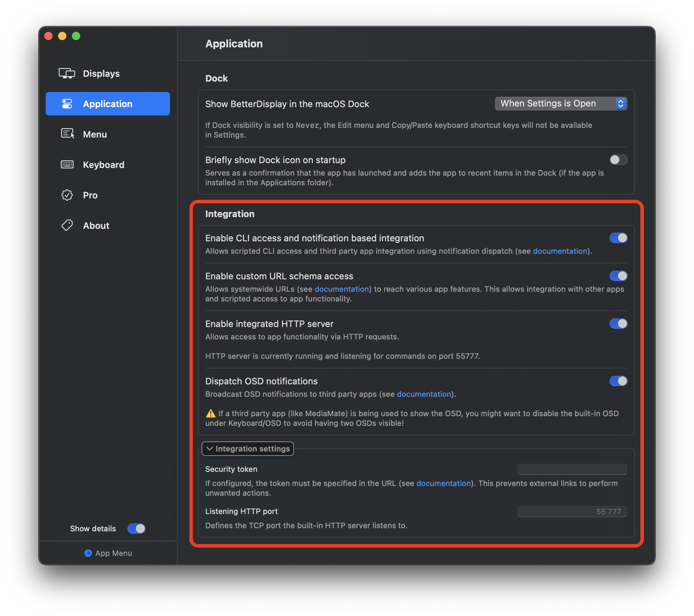694x616 pixels.
Task: Switch to the Displays section
Action: point(101,73)
